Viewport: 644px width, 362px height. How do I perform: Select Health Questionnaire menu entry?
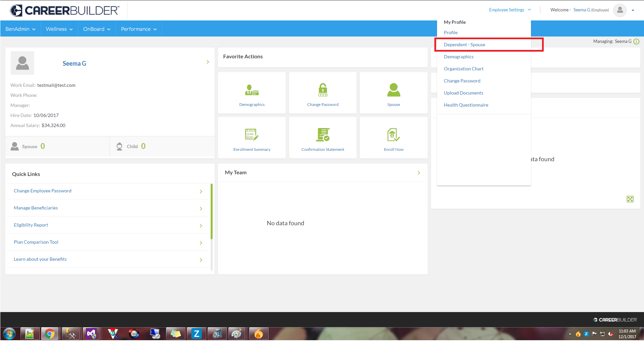pos(466,105)
